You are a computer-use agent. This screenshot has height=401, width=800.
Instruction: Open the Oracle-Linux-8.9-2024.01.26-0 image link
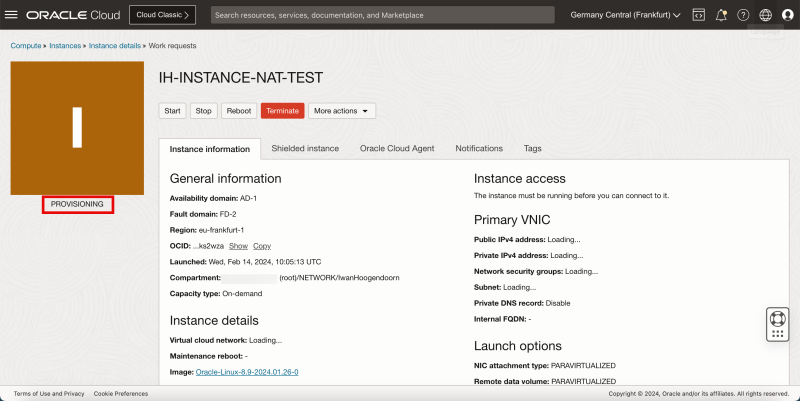pyautogui.click(x=247, y=372)
